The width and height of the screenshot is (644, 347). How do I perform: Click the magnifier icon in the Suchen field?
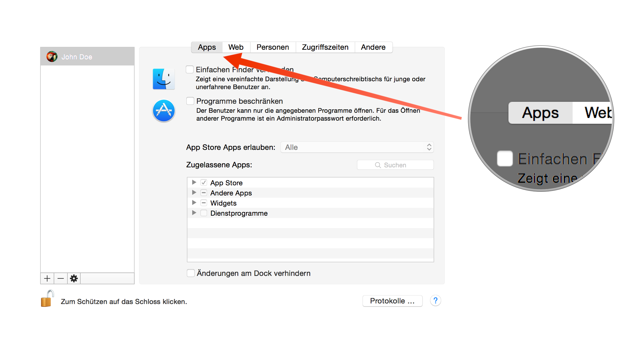click(378, 165)
